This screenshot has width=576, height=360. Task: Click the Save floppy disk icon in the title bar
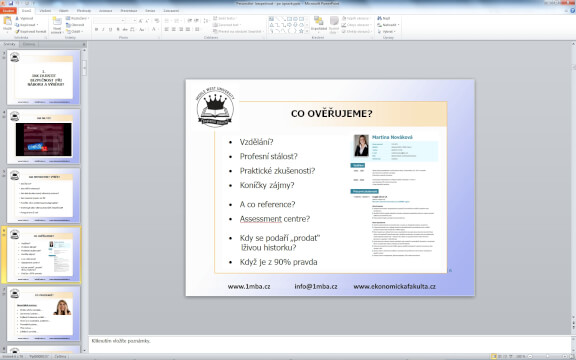coord(11,3)
